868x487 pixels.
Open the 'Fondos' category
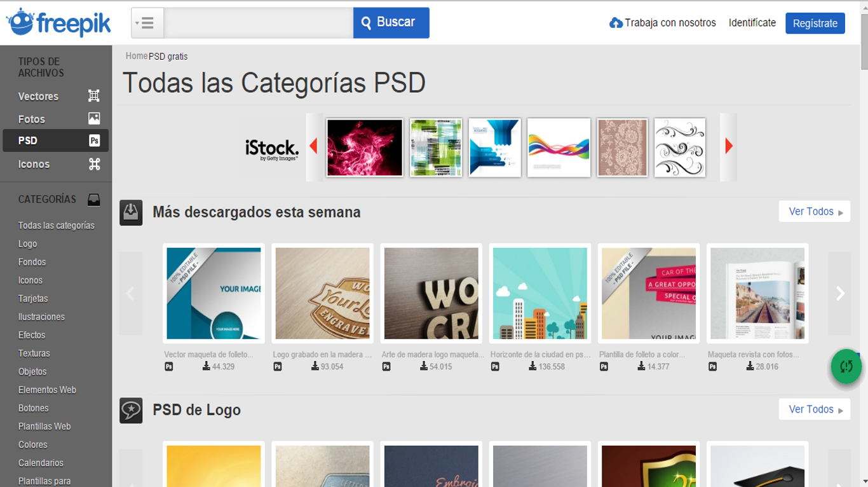[32, 261]
